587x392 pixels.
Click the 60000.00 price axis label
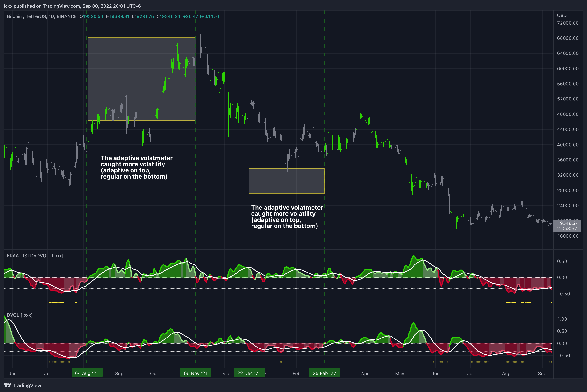pos(568,68)
